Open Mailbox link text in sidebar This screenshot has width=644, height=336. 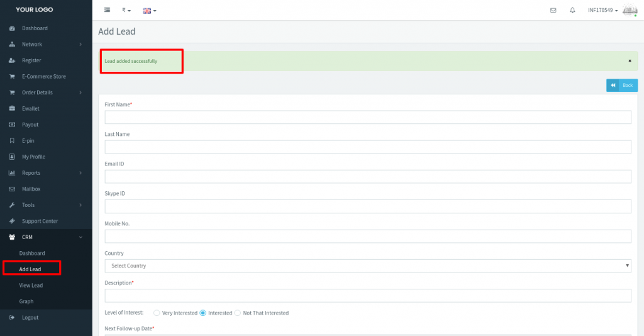coord(31,189)
